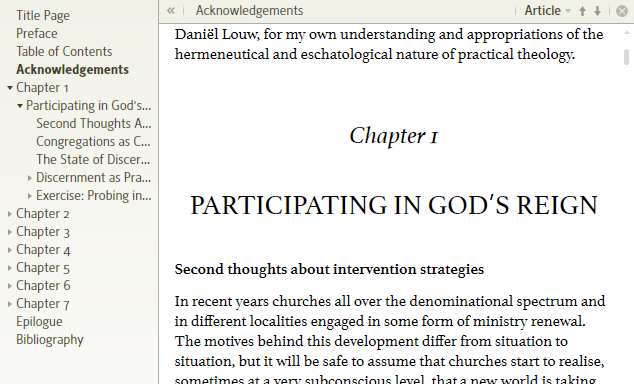Expand the Chapter 2 node

tap(10, 214)
